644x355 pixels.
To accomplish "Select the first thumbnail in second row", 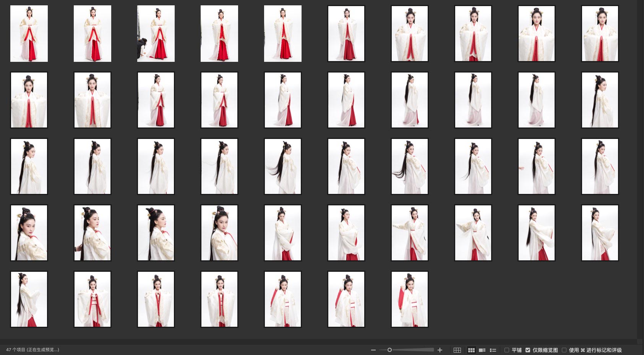I will point(29,100).
